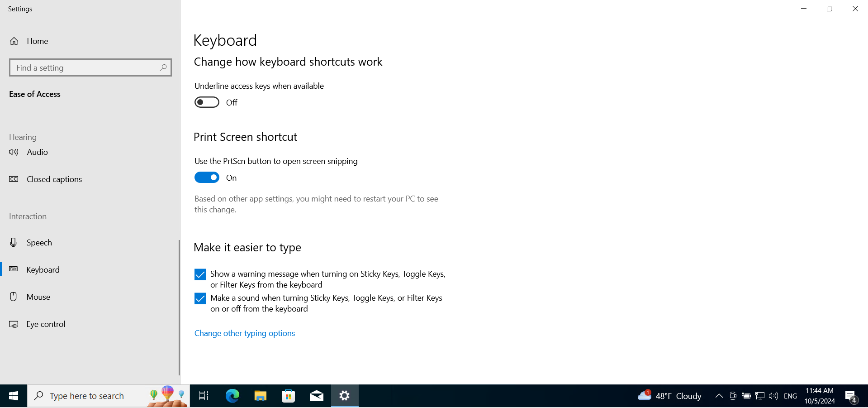Restore down the Settings window
This screenshot has height=408, width=868.
(x=830, y=9)
